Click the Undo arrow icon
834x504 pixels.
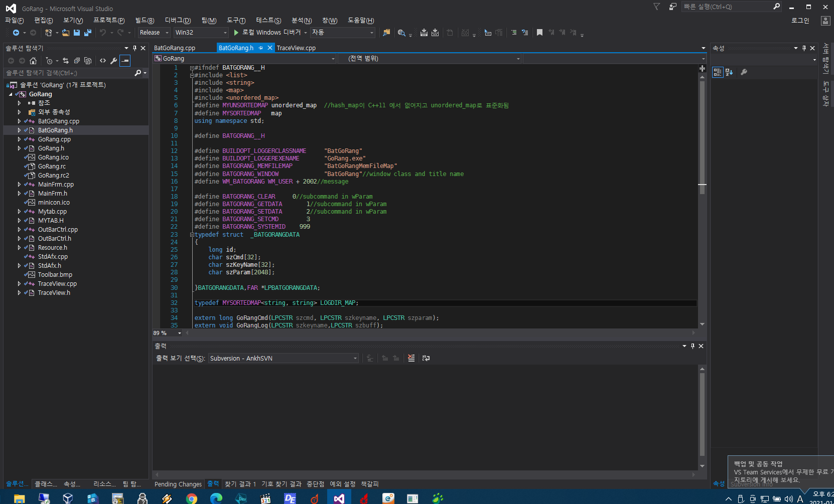103,33
